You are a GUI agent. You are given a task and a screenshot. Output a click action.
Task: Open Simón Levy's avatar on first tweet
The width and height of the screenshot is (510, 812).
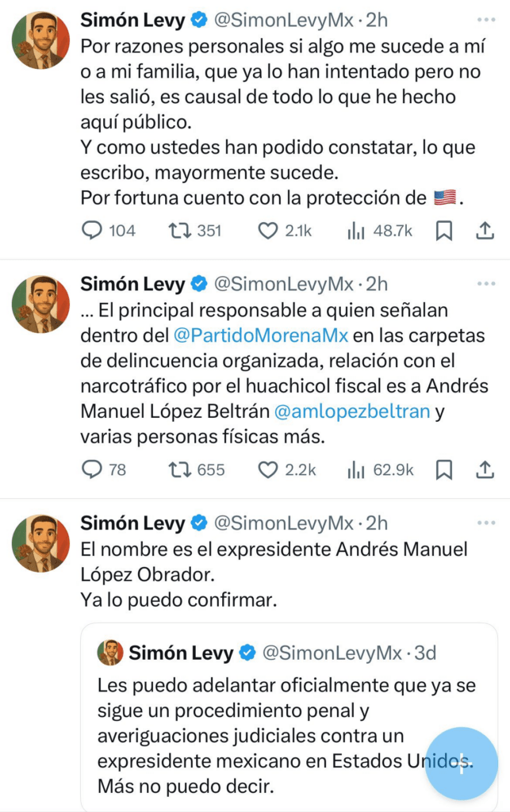(x=40, y=40)
